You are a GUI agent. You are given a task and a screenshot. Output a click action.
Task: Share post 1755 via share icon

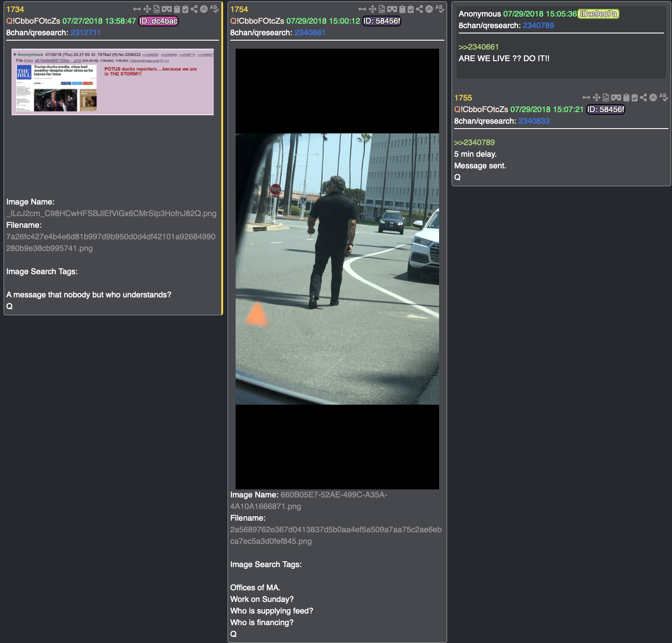(x=643, y=97)
